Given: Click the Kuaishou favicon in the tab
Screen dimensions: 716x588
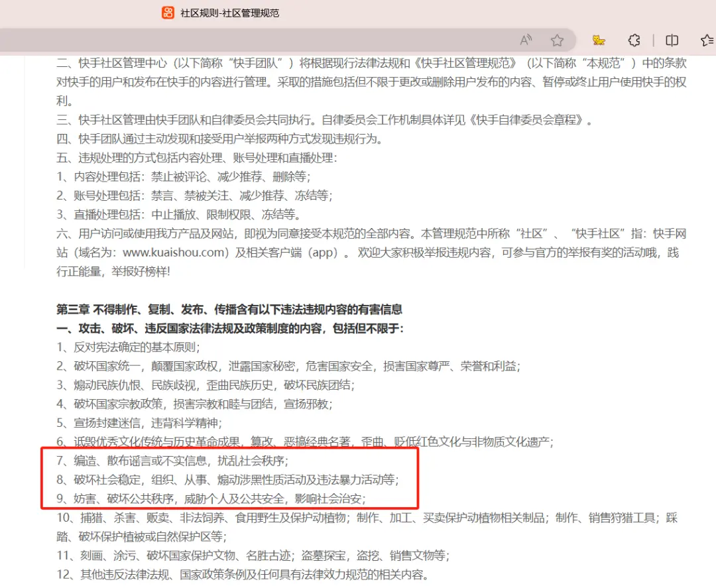Looking at the screenshot, I should pos(168,13).
